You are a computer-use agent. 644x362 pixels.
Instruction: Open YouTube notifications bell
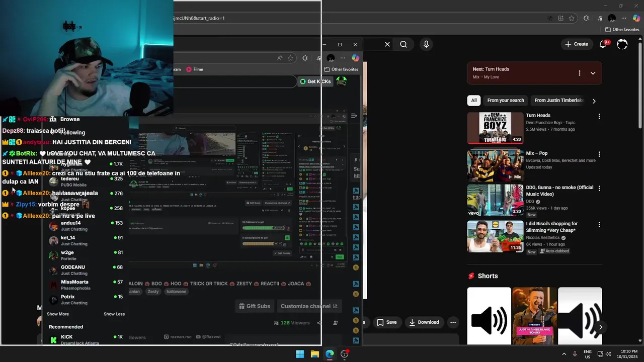[604, 44]
